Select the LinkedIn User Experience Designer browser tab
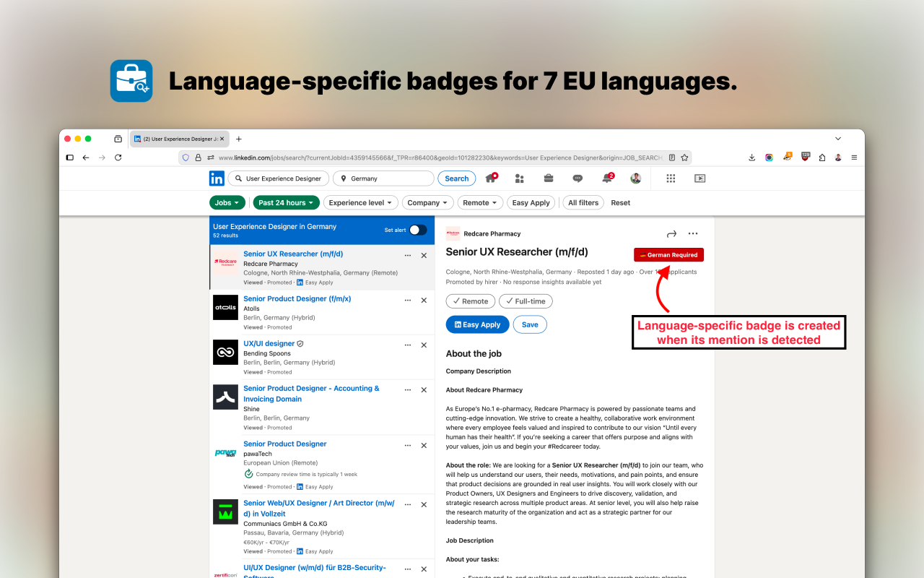 click(178, 139)
